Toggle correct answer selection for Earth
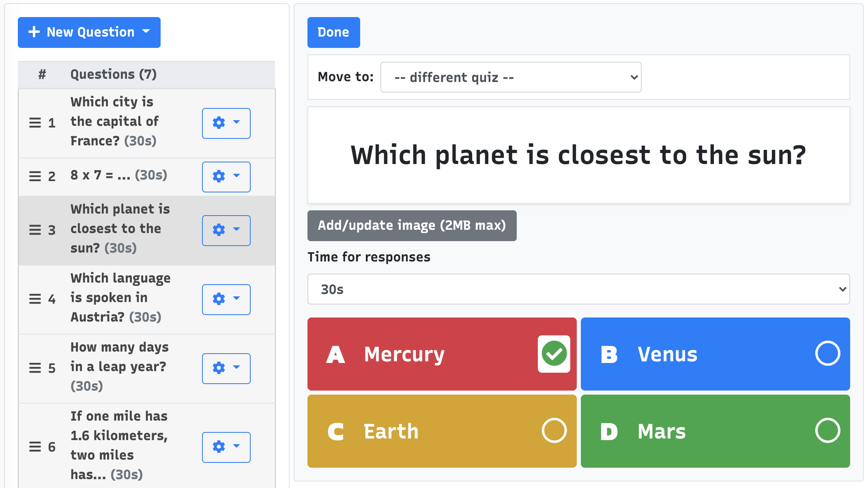Viewport: 868px width, 488px height. click(553, 431)
